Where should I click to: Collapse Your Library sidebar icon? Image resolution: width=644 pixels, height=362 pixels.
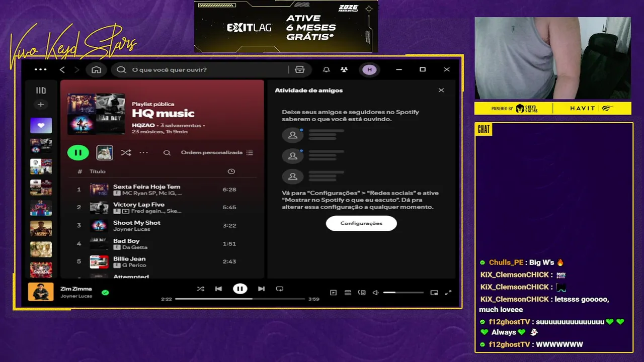[41, 90]
